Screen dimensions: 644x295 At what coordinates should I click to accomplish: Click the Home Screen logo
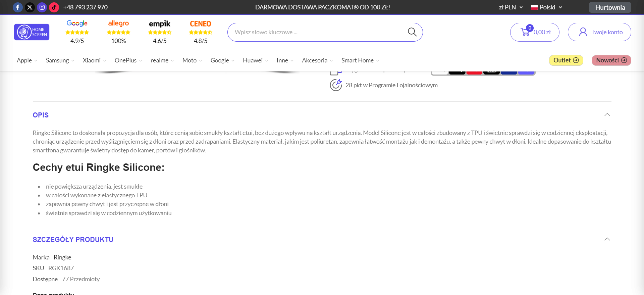pos(32,32)
